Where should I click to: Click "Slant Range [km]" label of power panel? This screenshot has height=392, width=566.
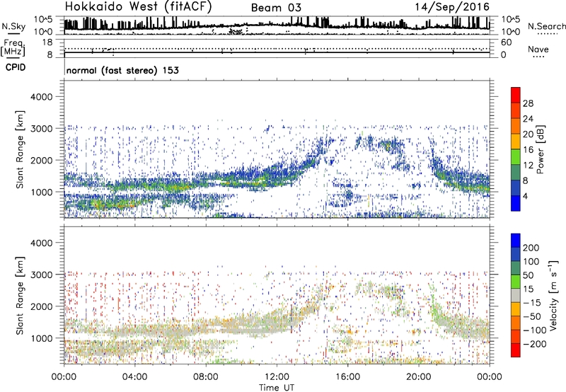[20, 149]
